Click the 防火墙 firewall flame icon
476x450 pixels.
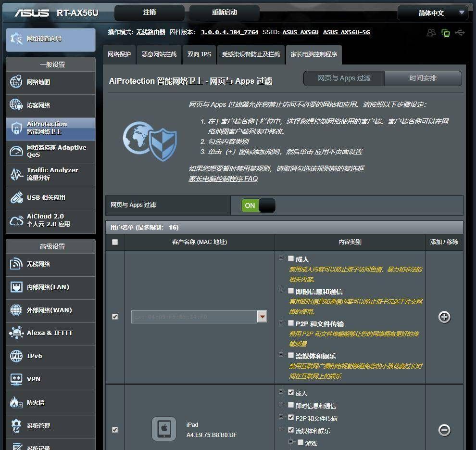coord(16,402)
